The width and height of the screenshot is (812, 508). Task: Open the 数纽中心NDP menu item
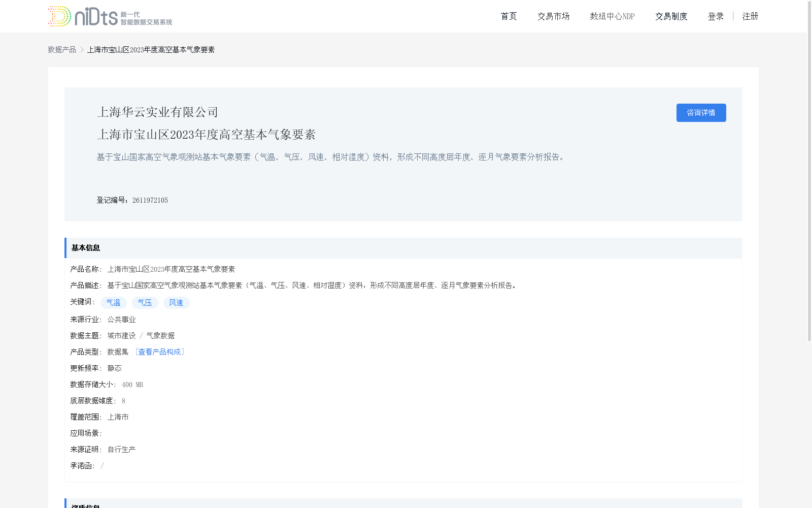(x=612, y=16)
